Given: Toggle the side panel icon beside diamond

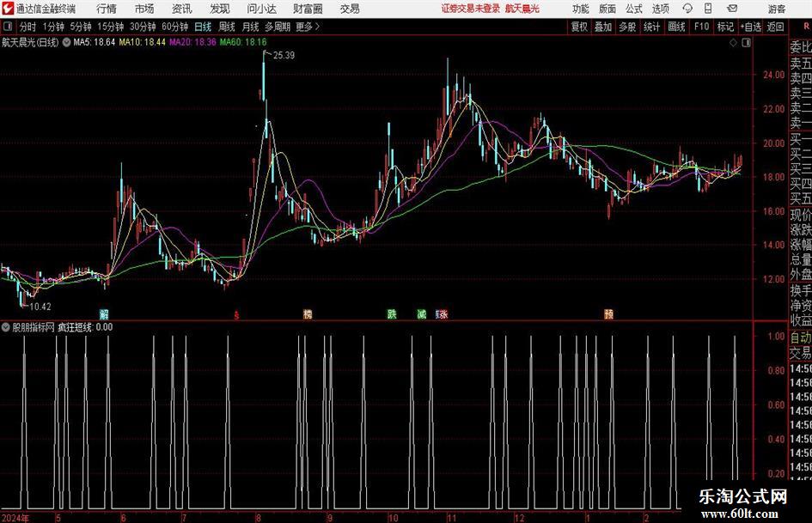Looking at the screenshot, I should point(746,43).
